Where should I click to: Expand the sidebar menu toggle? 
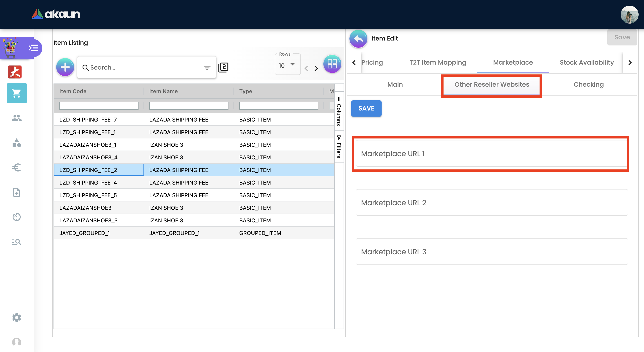point(33,48)
